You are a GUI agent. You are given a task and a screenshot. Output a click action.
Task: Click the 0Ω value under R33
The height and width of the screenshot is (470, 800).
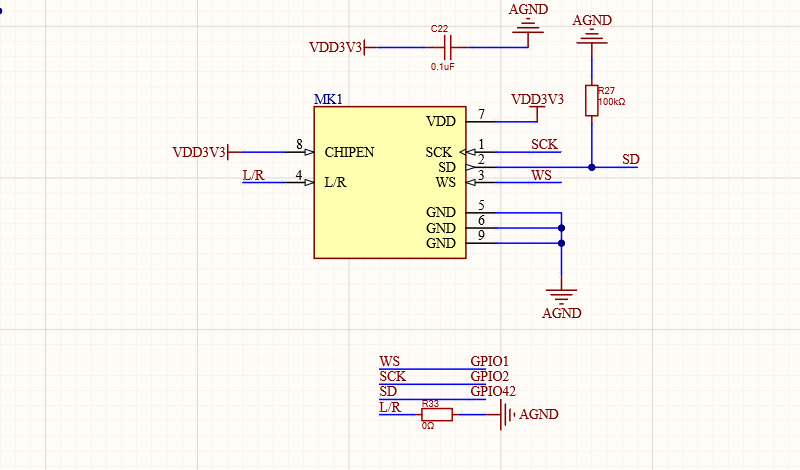click(x=428, y=426)
